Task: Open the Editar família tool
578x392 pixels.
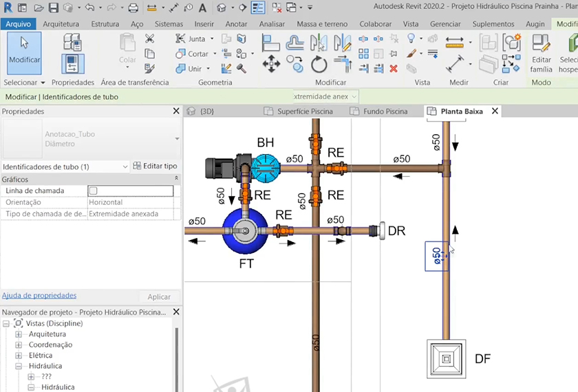Action: 542,52
